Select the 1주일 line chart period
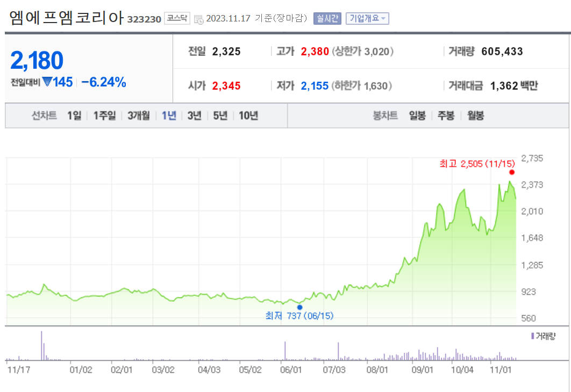This screenshot has width=571, height=392. click(x=104, y=115)
